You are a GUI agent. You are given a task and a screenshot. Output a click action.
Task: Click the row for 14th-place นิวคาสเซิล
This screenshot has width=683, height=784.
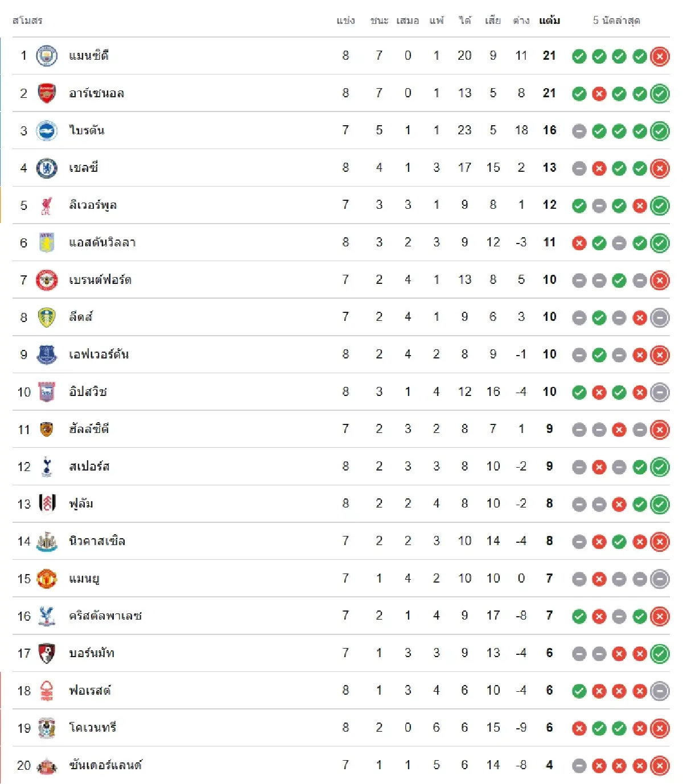coord(341,541)
